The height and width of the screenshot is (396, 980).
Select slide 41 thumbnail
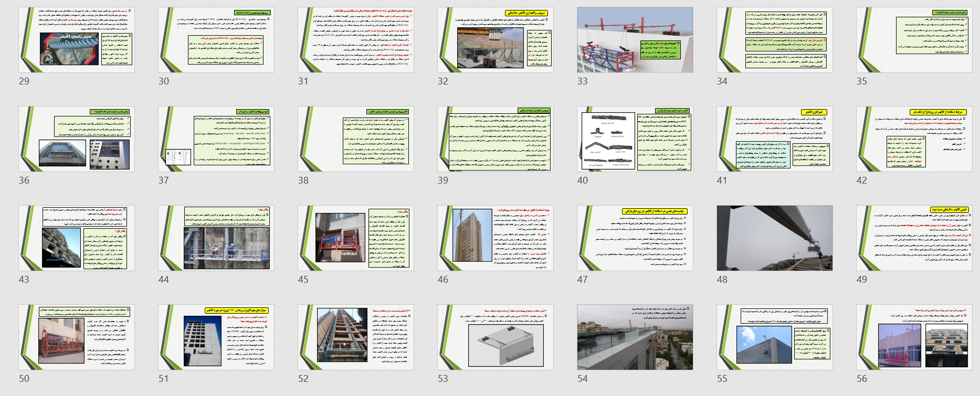tap(775, 139)
